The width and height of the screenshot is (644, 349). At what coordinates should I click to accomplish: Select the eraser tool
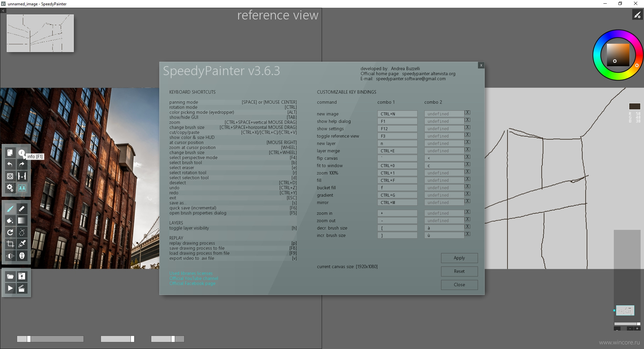(x=22, y=209)
